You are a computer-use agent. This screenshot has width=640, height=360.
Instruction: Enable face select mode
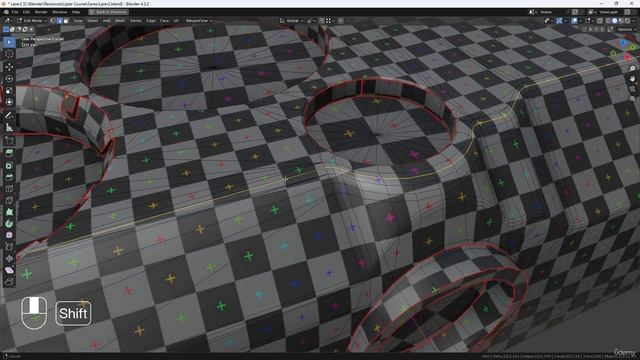click(x=66, y=21)
